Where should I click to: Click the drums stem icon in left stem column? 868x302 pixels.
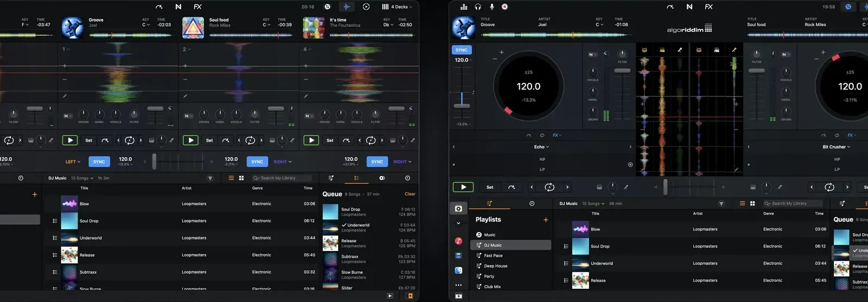tap(644, 49)
